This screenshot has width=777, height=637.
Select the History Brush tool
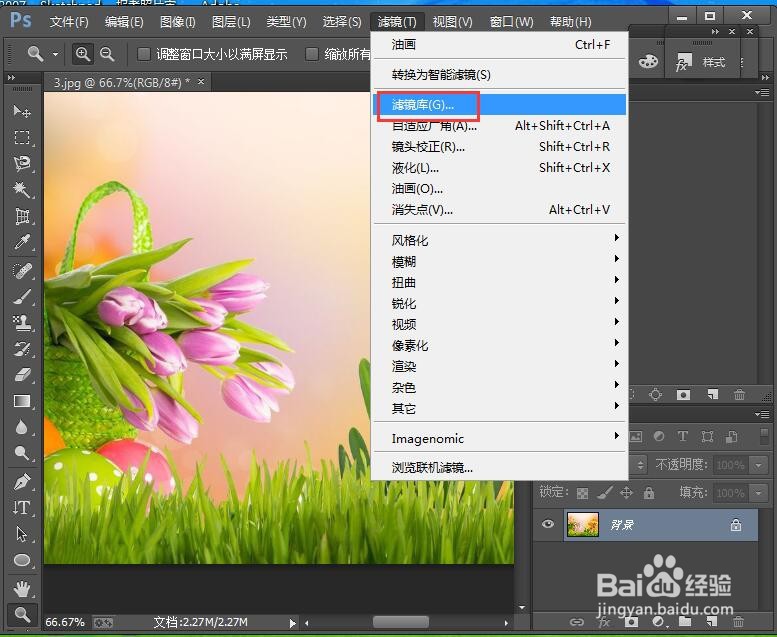tap(22, 349)
